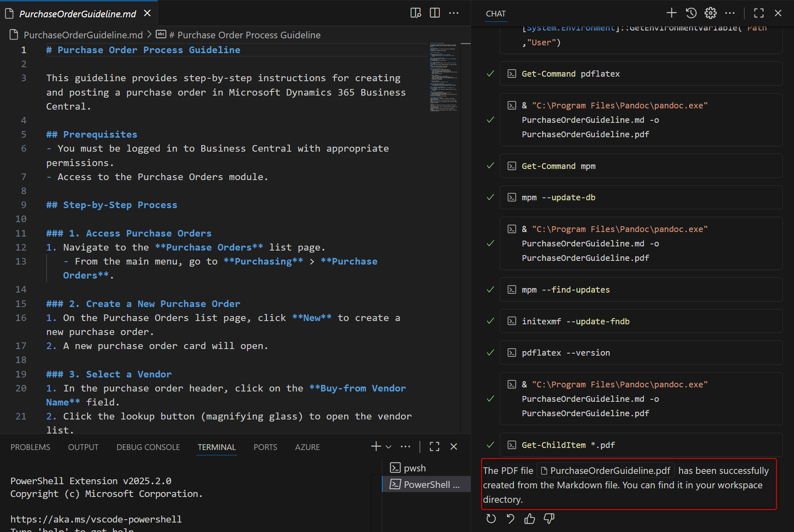Screen dimensions: 794x532
Task: Open the new terminal launch profile dropdown
Action: [x=389, y=447]
